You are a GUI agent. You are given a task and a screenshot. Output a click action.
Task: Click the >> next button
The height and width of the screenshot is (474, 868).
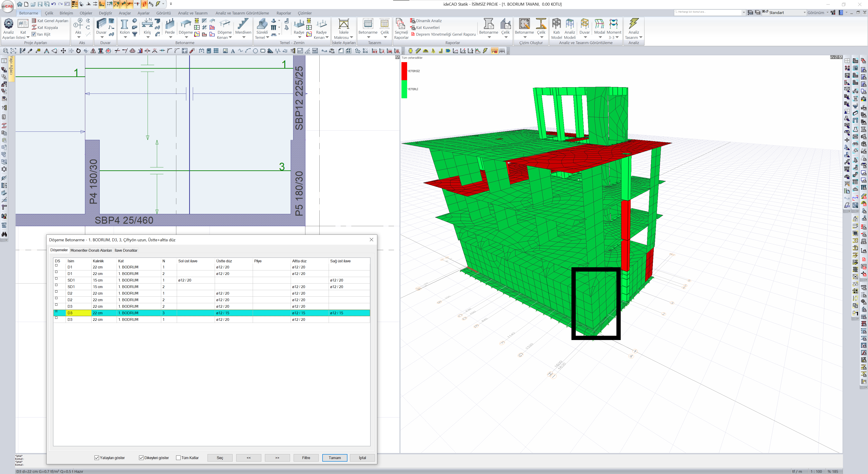pos(277,458)
